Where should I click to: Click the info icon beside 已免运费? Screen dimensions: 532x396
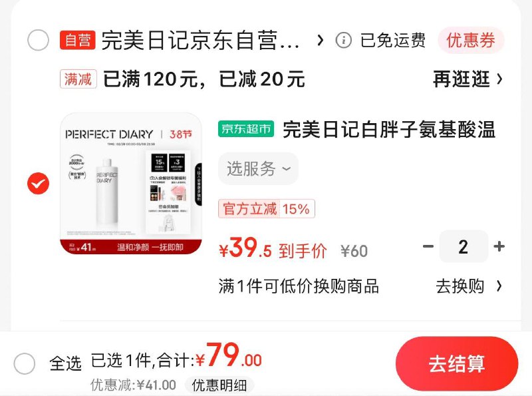[343, 41]
